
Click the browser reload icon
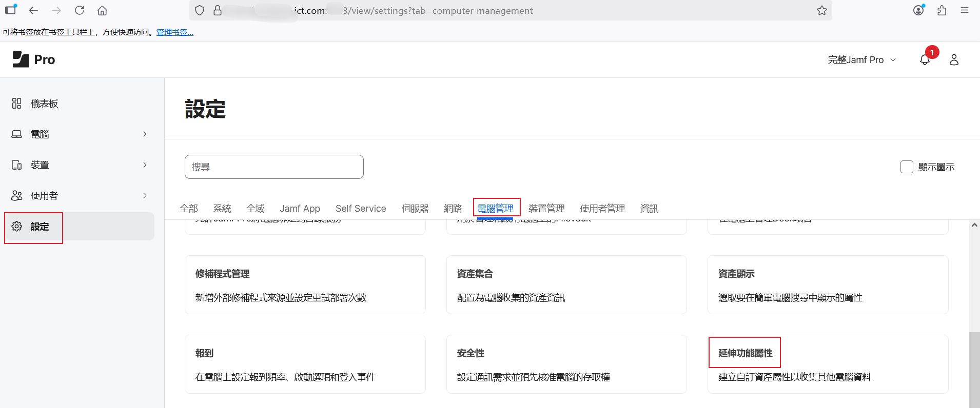(x=80, y=10)
